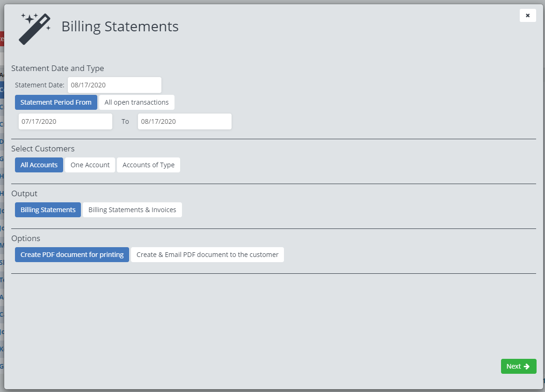This screenshot has height=392, width=545.
Task: Select Billing Statements output button
Action: 48,210
